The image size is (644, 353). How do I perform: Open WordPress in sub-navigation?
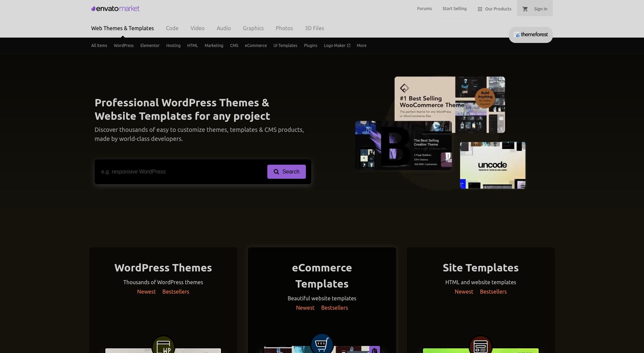click(124, 46)
